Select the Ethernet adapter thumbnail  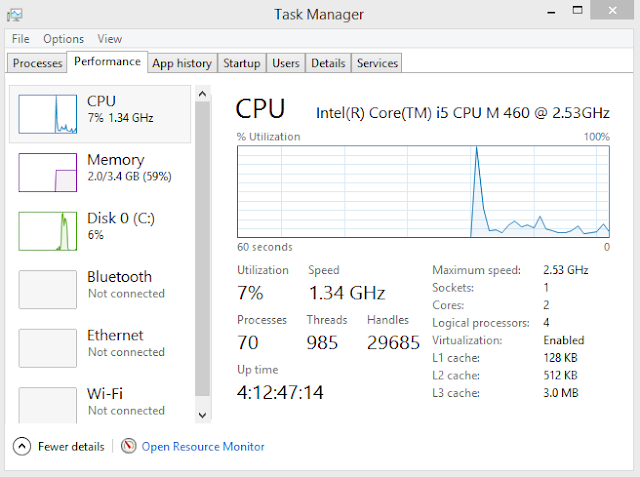[x=48, y=348]
